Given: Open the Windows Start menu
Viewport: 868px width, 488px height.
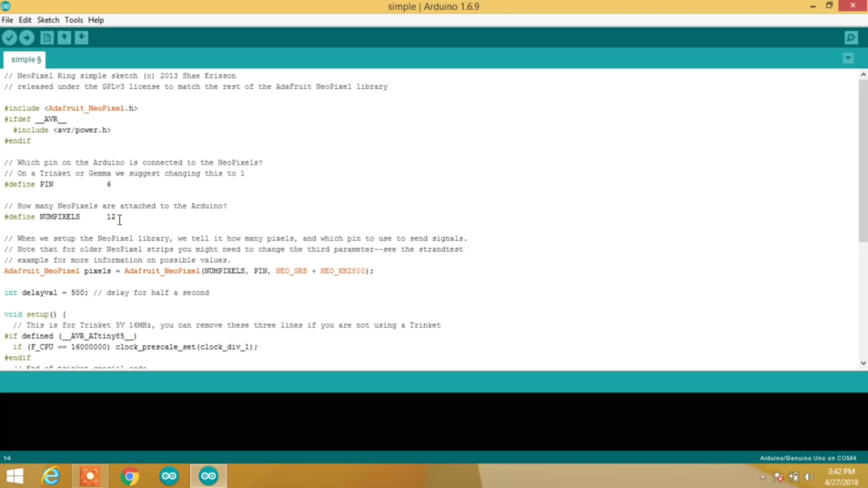Looking at the screenshot, I should [x=15, y=476].
